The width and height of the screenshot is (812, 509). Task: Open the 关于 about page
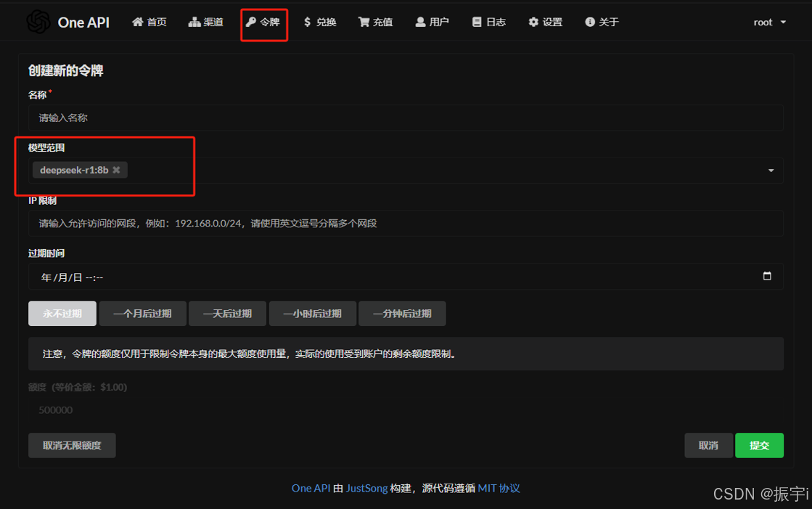[602, 22]
